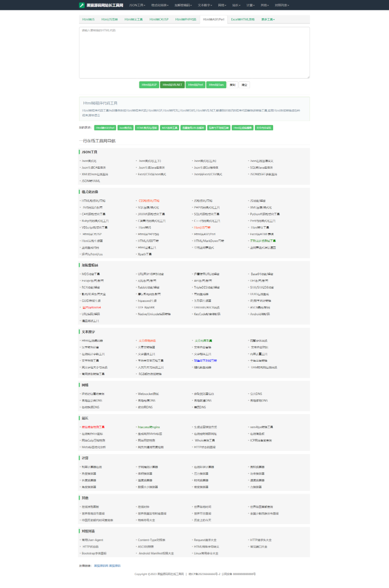Open the Json格式化 recent-tools tag

126,128
